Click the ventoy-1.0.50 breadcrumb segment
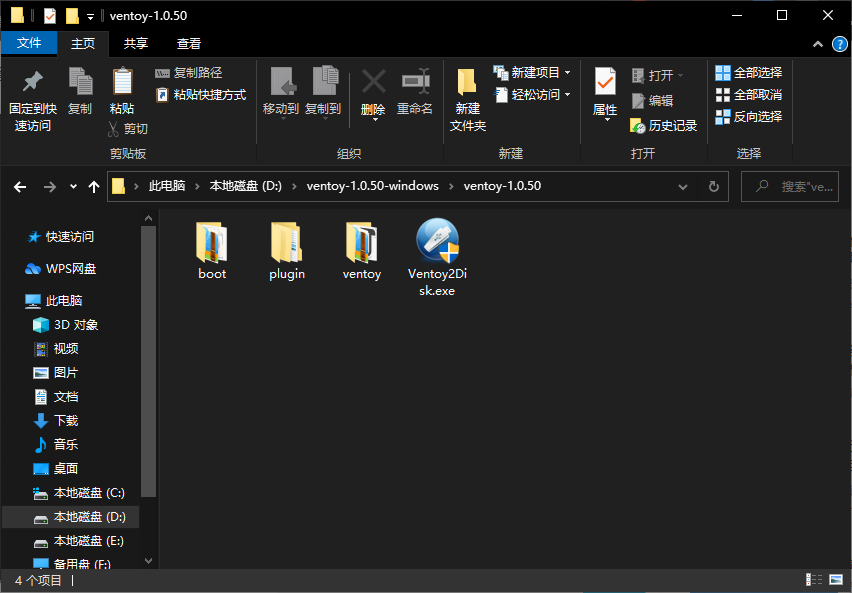Image resolution: width=852 pixels, height=593 pixels. 502,186
